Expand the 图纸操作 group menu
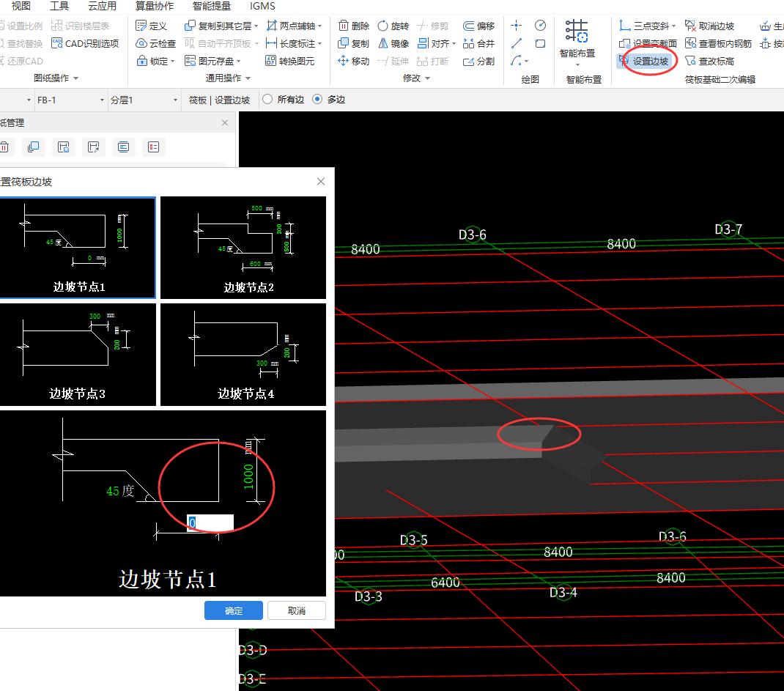Image resolution: width=784 pixels, height=691 pixels. point(56,78)
